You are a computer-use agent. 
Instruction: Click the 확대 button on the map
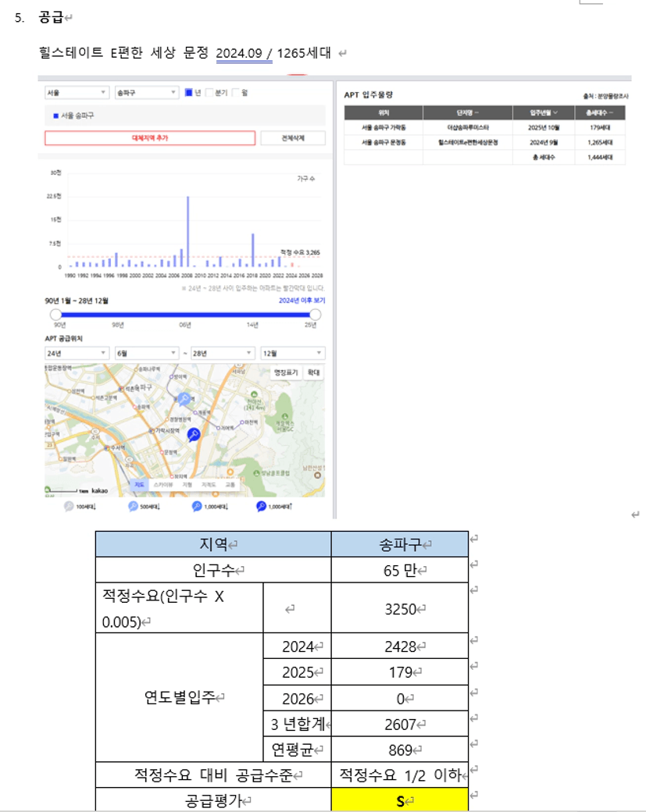coord(313,372)
